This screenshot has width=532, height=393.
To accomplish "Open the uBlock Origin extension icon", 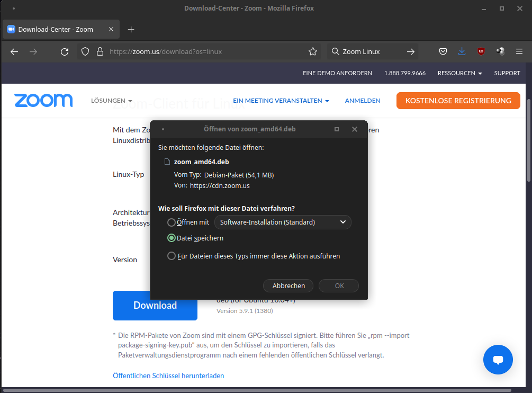I will click(x=481, y=51).
